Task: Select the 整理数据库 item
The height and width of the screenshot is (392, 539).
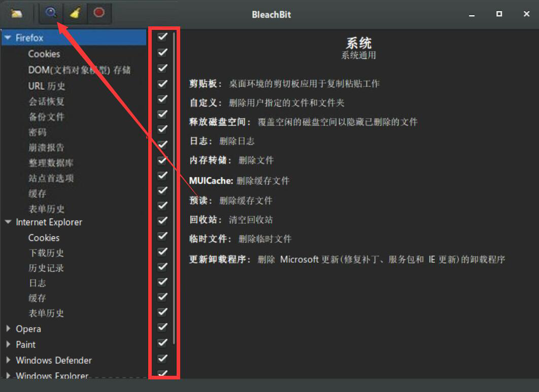Action: tap(51, 163)
